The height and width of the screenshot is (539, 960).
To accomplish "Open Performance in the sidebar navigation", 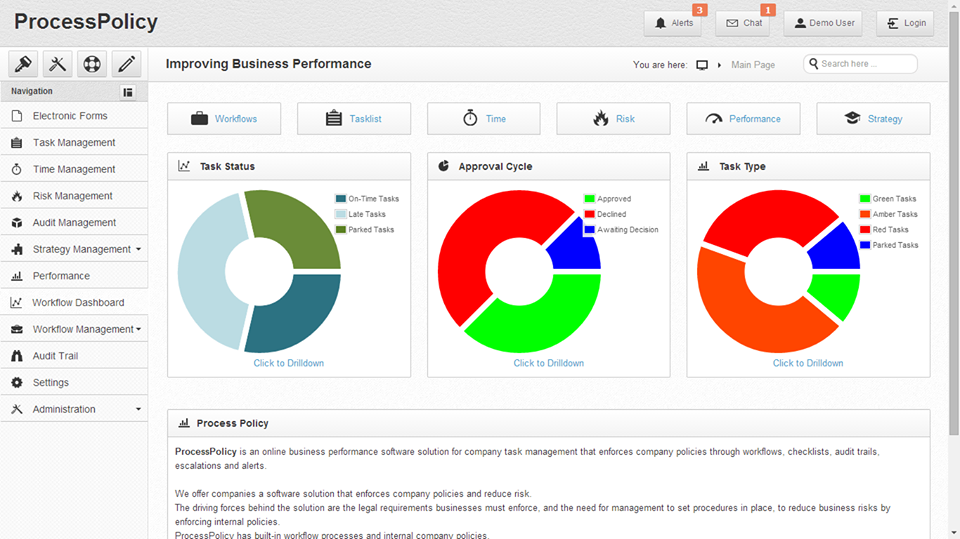I will click(x=74, y=276).
